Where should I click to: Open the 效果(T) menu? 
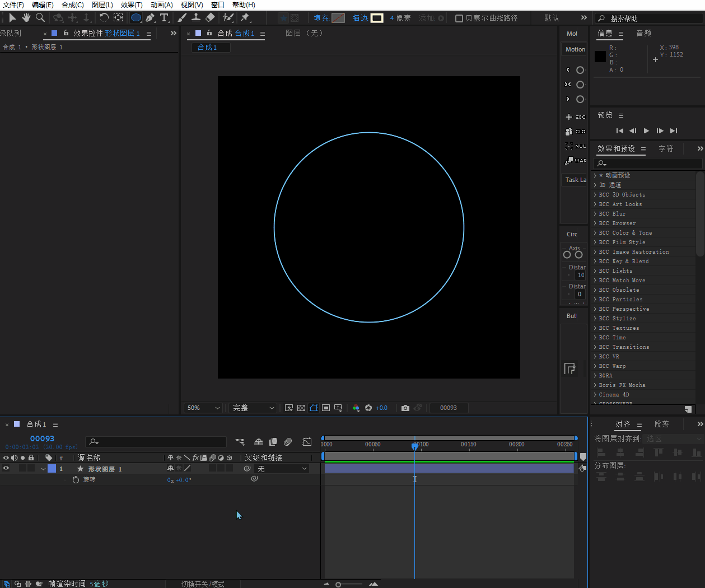(132, 5)
